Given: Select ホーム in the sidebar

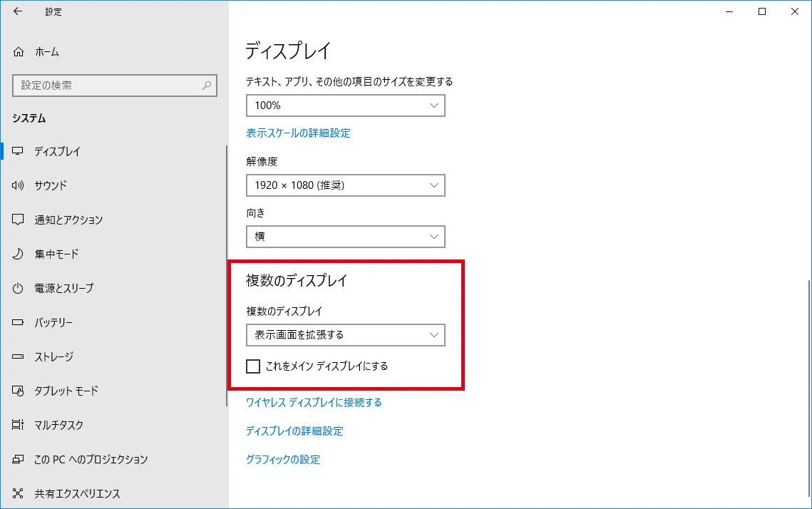Looking at the screenshot, I should point(46,52).
